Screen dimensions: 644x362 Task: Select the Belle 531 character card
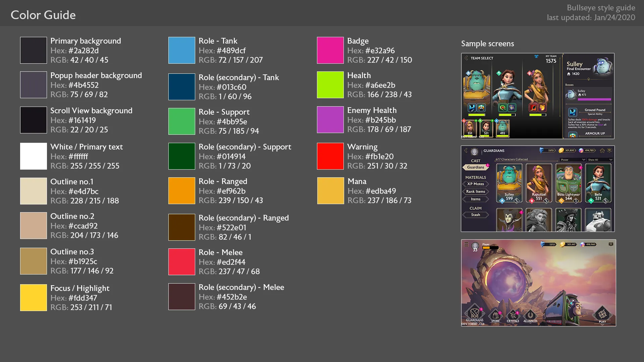tap(598, 184)
